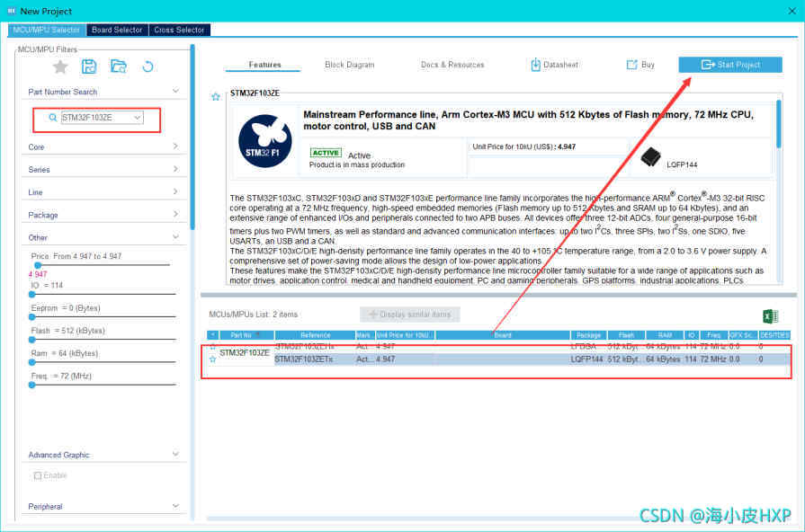Star the STM32F103ZETx row
The width and height of the screenshot is (805, 532).
pyautogui.click(x=212, y=359)
